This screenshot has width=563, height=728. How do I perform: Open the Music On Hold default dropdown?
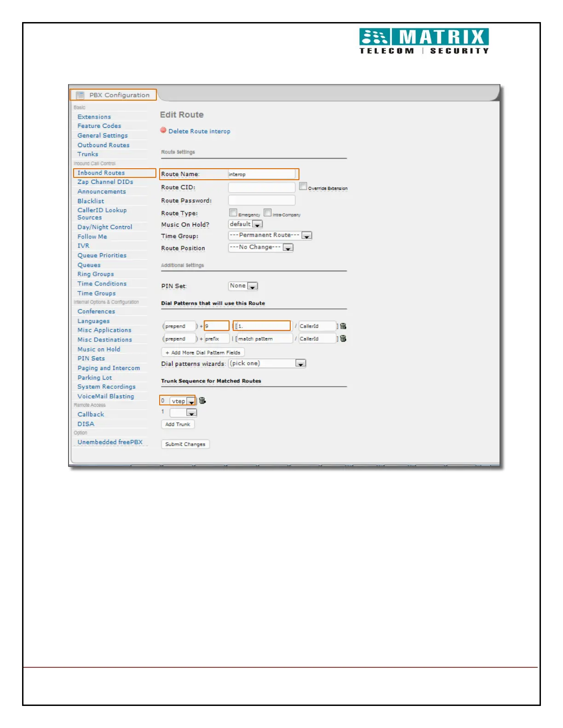246,224
